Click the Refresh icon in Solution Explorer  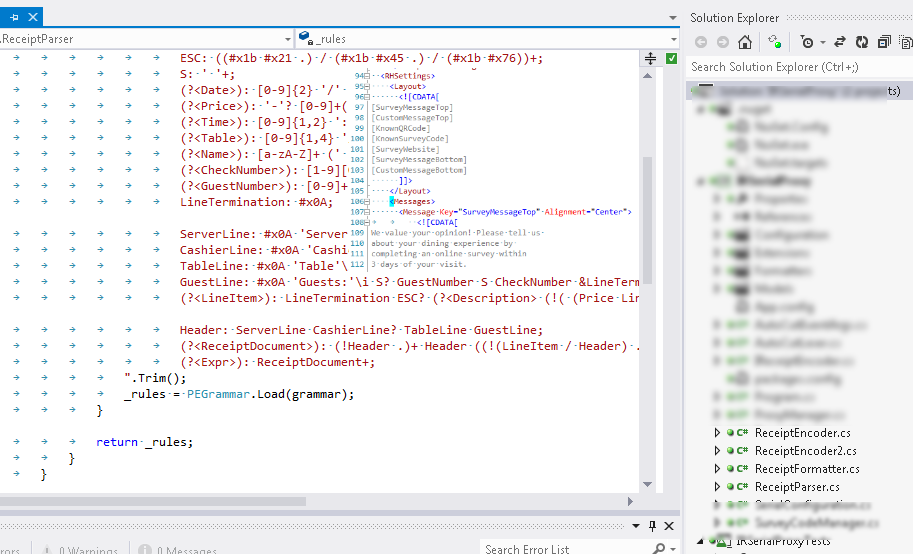click(860, 42)
